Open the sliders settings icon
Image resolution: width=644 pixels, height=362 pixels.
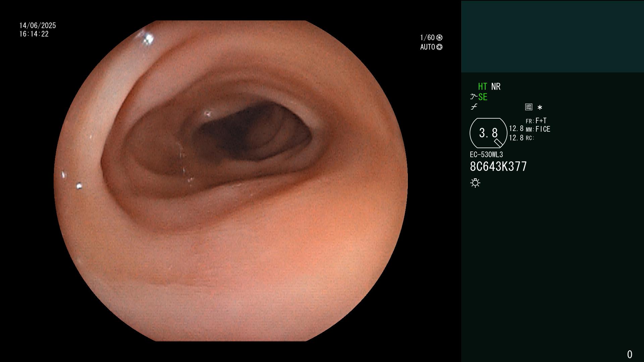tap(529, 107)
